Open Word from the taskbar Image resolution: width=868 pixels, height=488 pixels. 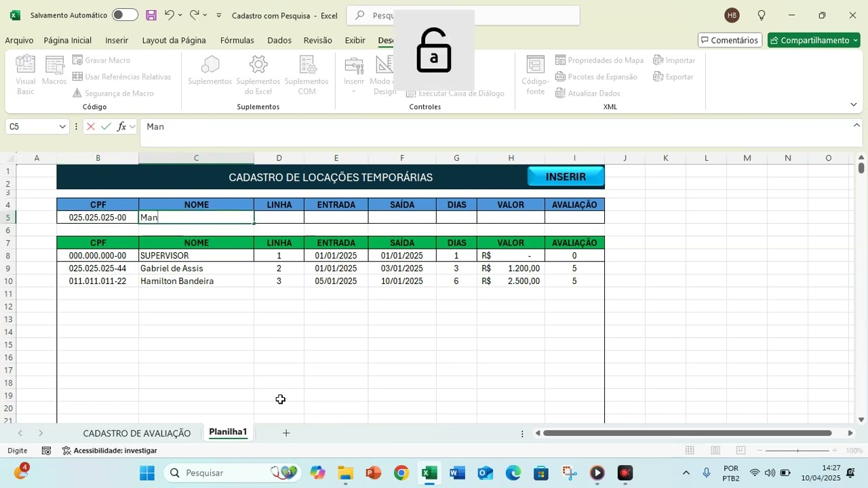[x=457, y=473]
